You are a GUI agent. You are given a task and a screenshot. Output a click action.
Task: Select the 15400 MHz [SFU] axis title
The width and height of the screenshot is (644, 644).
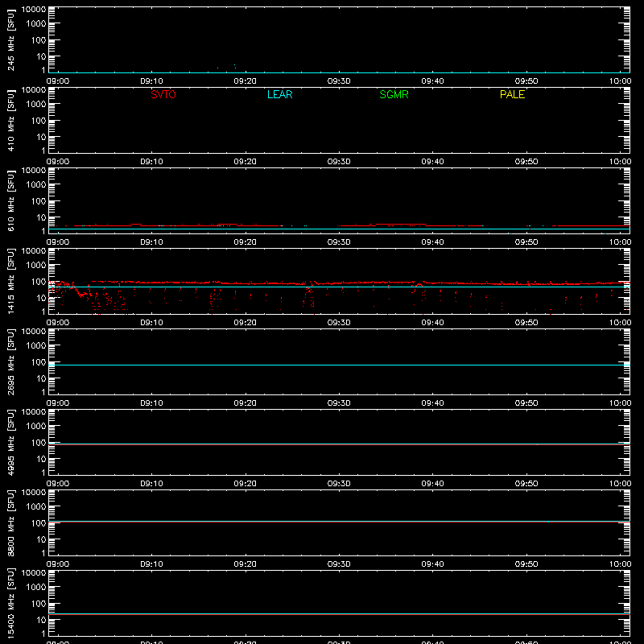(10, 603)
